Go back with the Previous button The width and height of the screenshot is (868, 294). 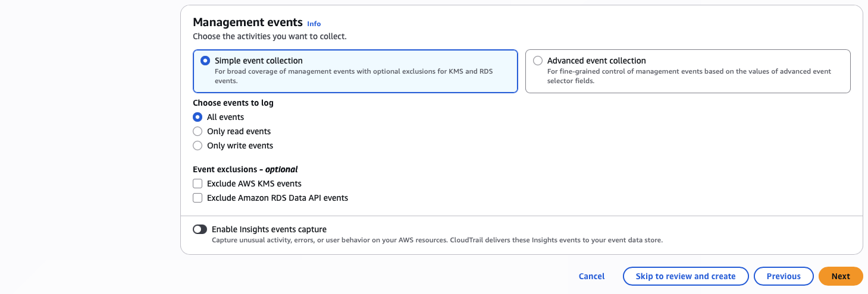tap(783, 276)
